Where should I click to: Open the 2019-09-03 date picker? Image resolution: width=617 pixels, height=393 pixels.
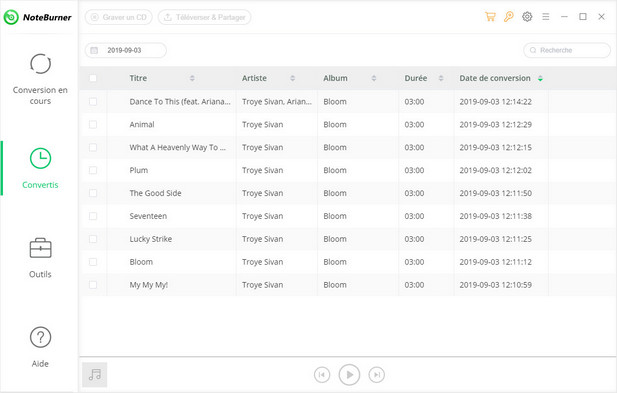(126, 50)
